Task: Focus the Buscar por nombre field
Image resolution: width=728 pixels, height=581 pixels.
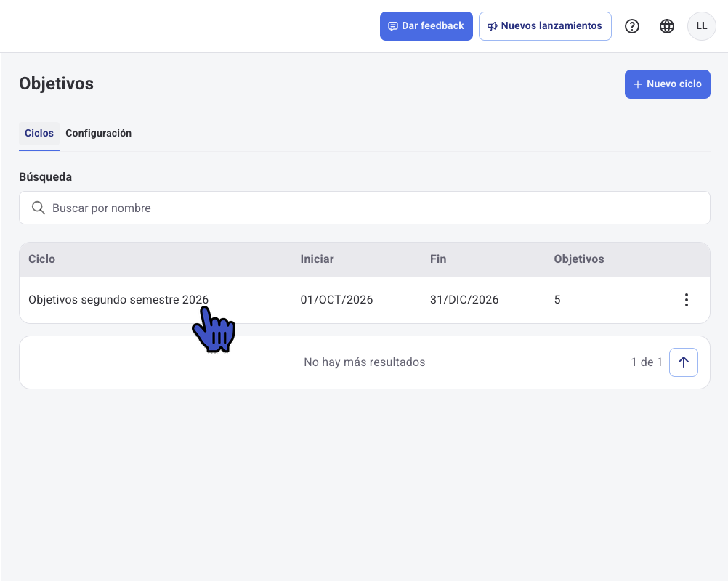Action: click(x=365, y=208)
